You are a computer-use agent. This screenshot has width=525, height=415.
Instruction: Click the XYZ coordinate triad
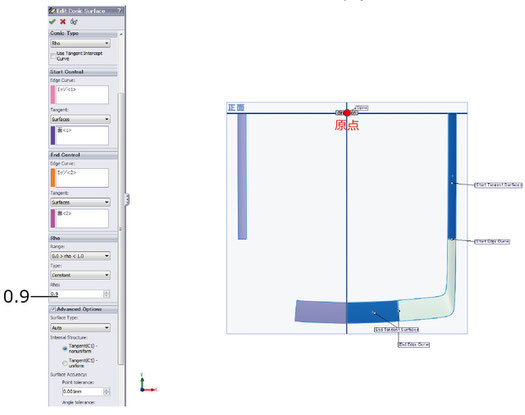click(x=147, y=384)
